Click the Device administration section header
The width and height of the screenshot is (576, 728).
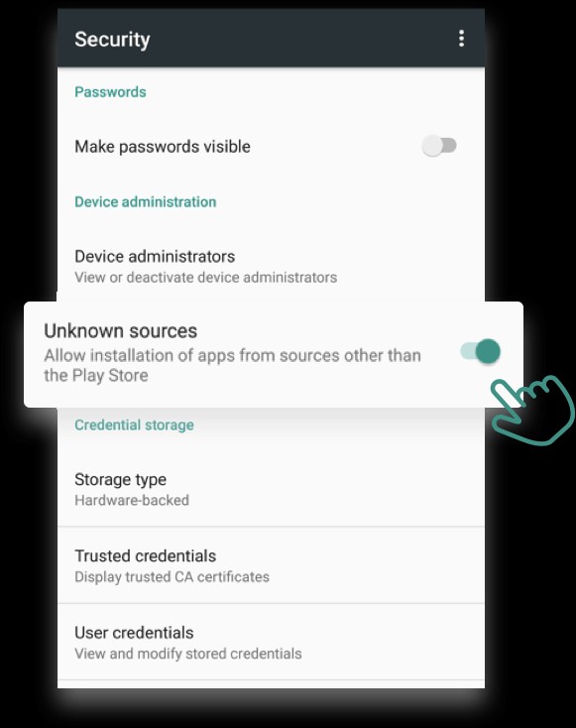(146, 202)
